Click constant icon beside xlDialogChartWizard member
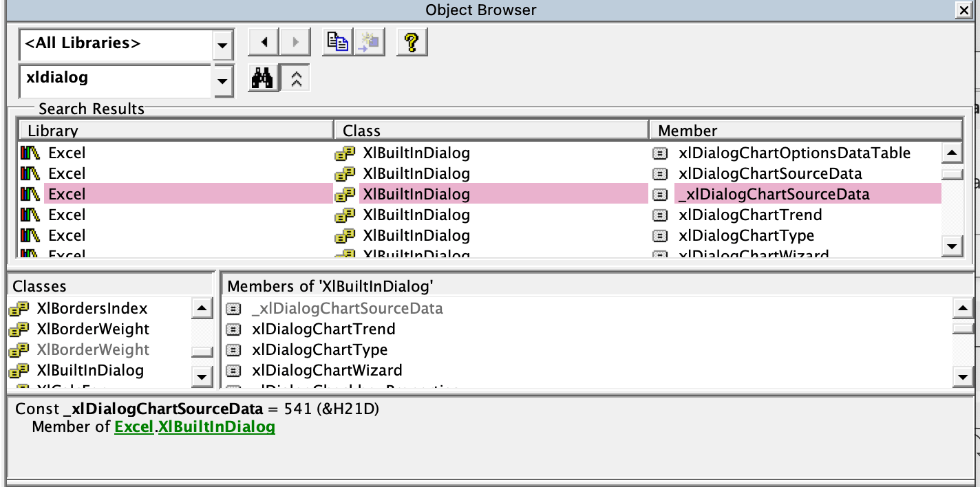980x487 pixels. [234, 370]
